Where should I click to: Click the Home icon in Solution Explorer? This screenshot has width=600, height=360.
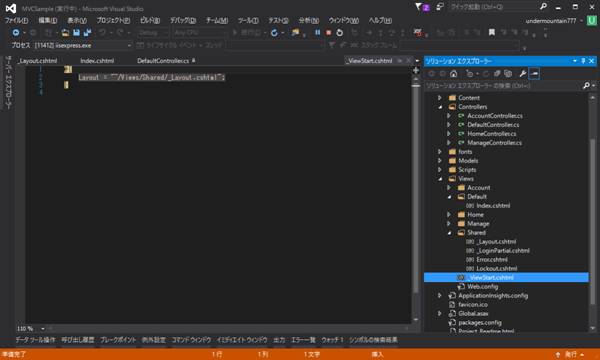click(453, 73)
